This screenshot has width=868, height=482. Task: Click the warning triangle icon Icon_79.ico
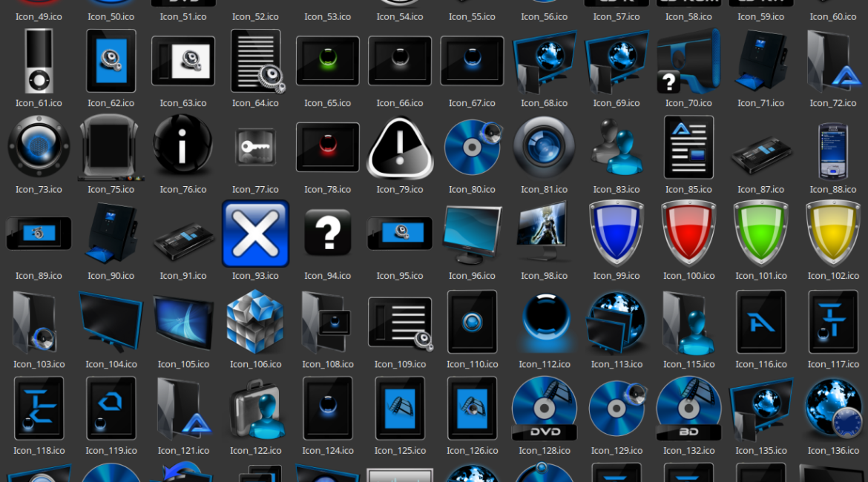click(400, 148)
